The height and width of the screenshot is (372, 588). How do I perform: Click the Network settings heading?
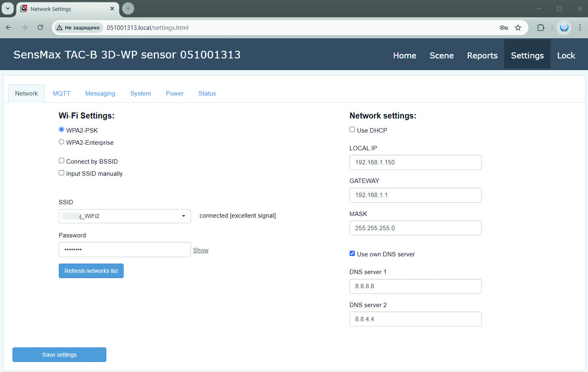383,116
